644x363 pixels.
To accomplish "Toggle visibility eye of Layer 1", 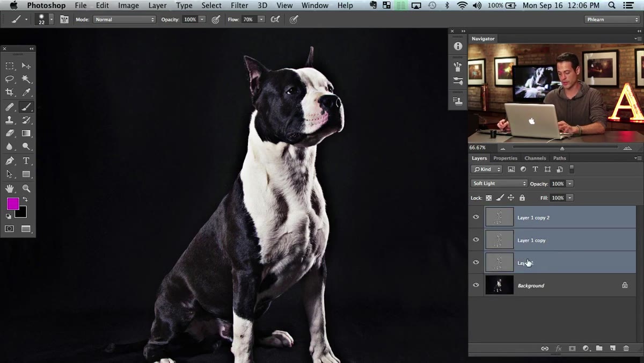I will coord(475,263).
